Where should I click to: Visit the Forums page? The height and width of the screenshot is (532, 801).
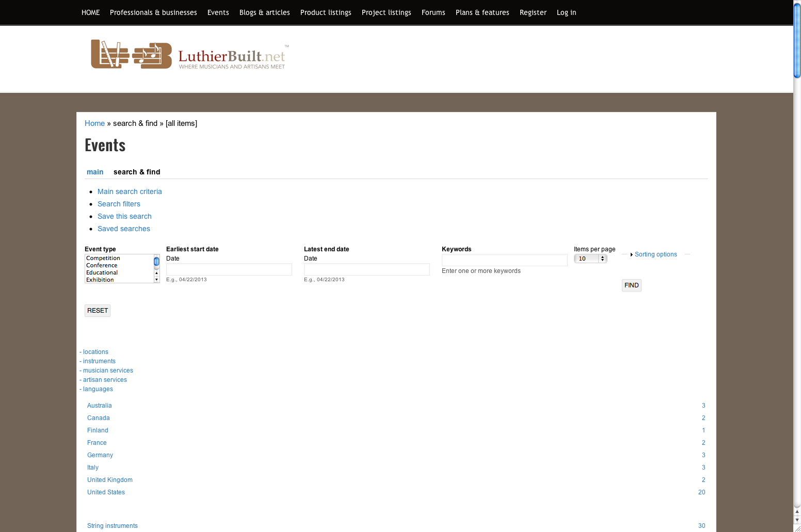coord(433,12)
